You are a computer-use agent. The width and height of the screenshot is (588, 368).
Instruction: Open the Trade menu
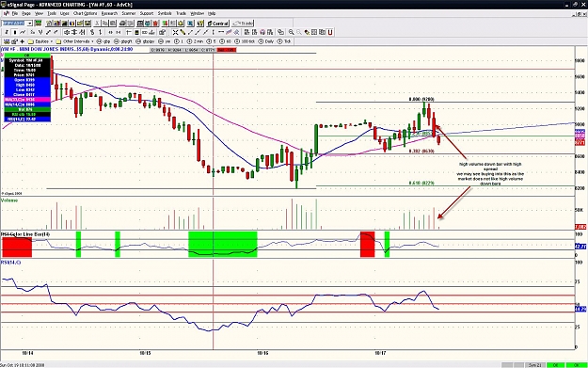click(x=182, y=13)
